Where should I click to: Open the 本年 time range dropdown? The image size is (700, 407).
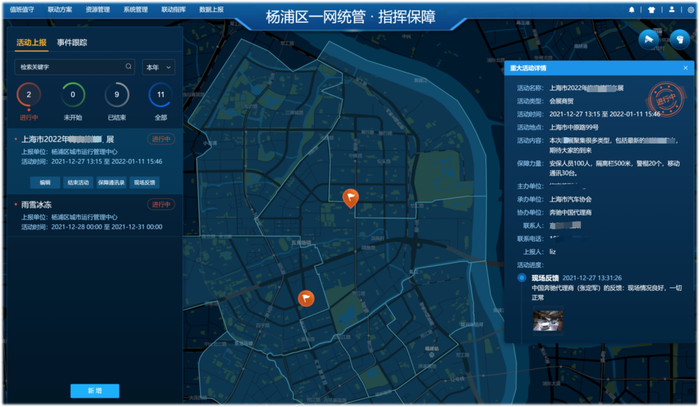pos(158,67)
